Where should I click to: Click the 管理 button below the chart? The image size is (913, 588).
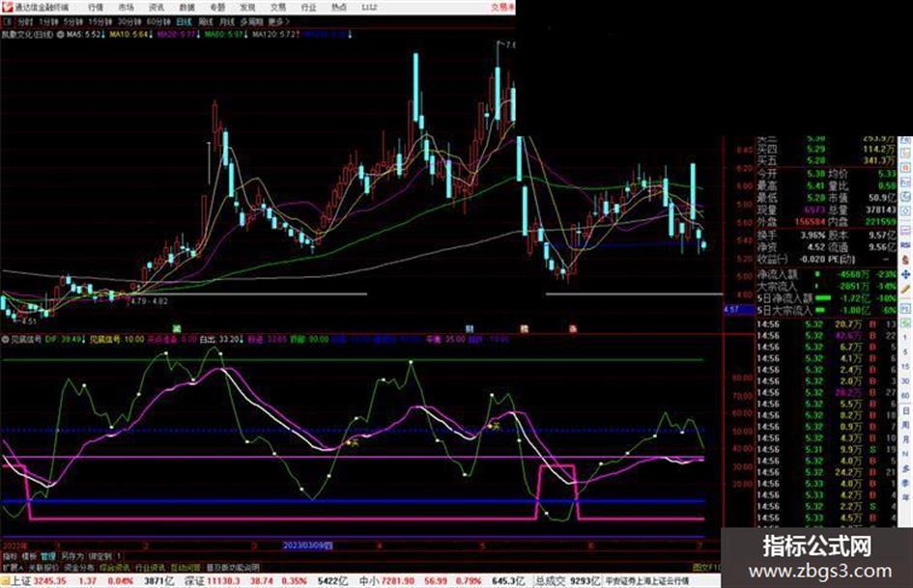click(48, 556)
